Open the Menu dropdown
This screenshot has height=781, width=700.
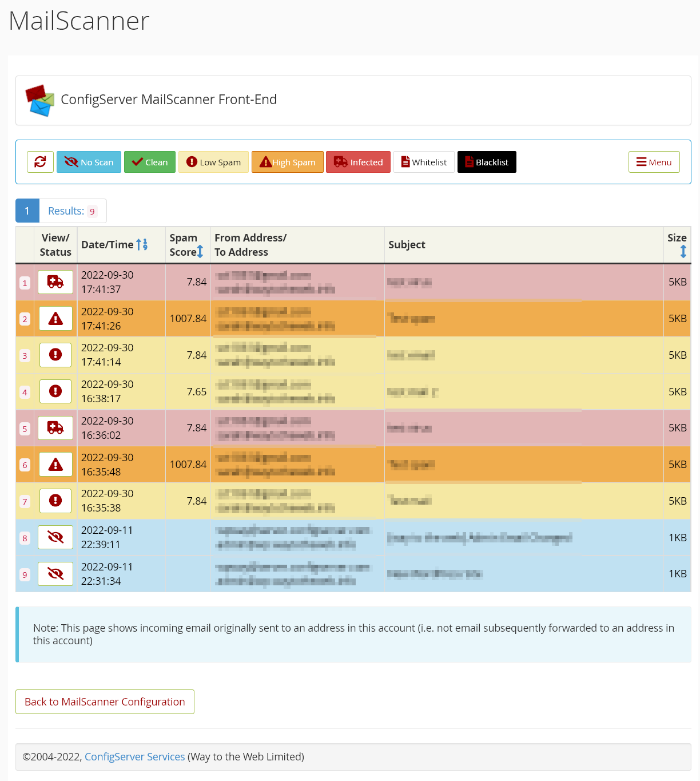654,162
